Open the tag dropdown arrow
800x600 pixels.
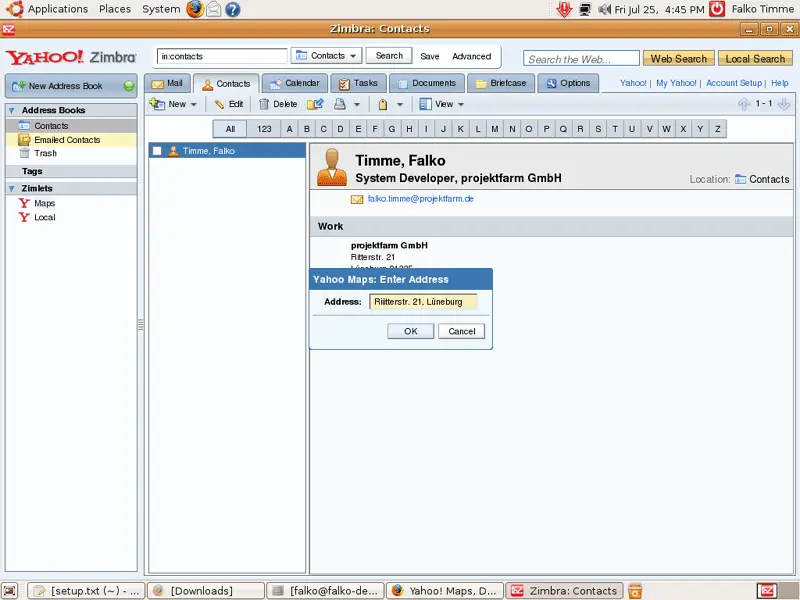(400, 104)
